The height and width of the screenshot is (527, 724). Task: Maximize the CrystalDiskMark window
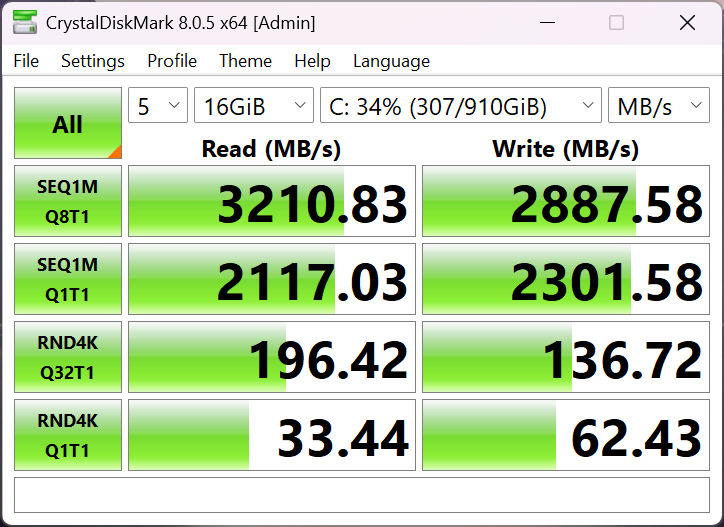click(616, 22)
